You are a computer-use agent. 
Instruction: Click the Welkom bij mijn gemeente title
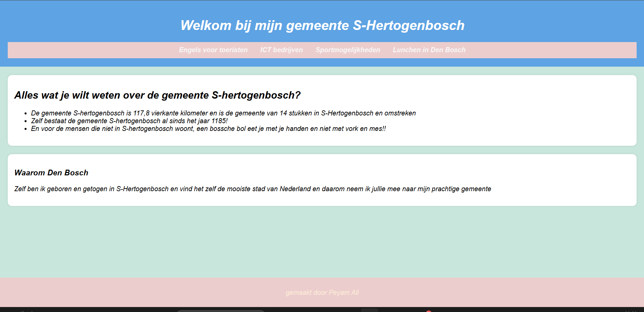coord(322,26)
